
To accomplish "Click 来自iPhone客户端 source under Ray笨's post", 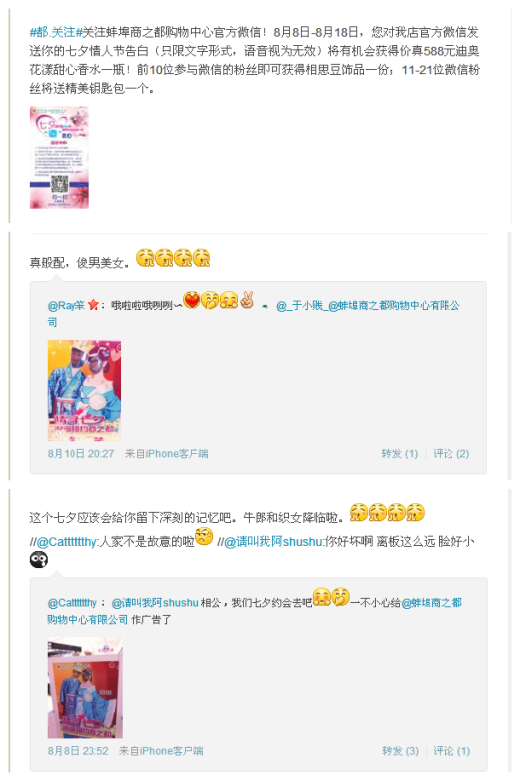I will click(x=167, y=453).
